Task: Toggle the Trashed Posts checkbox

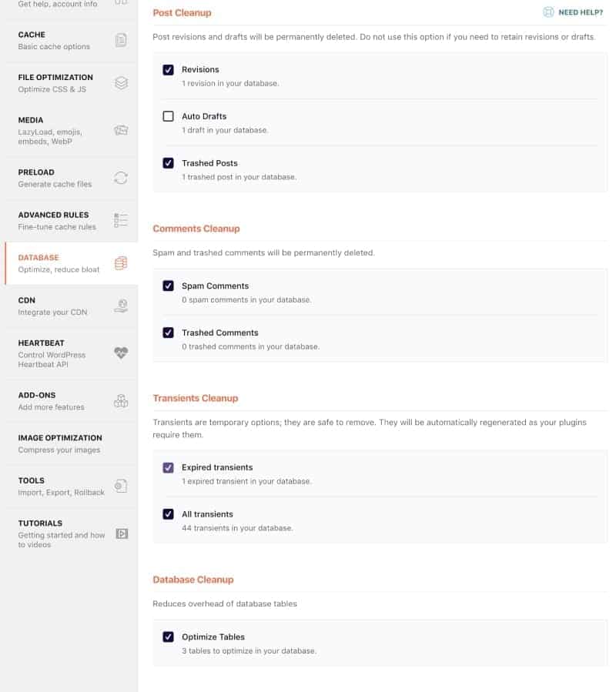Action: click(x=168, y=163)
